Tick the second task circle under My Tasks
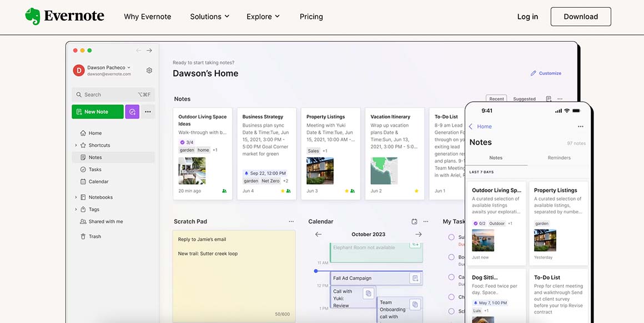 (451, 256)
